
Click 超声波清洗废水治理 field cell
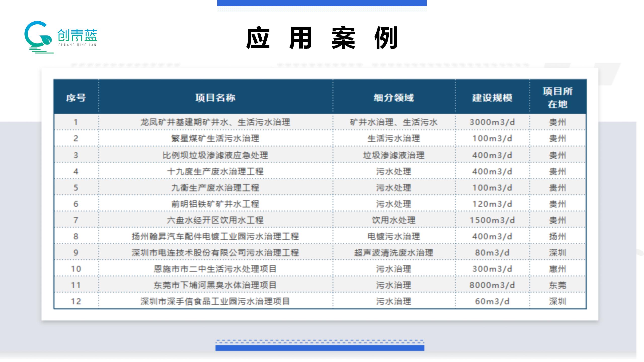394,253
